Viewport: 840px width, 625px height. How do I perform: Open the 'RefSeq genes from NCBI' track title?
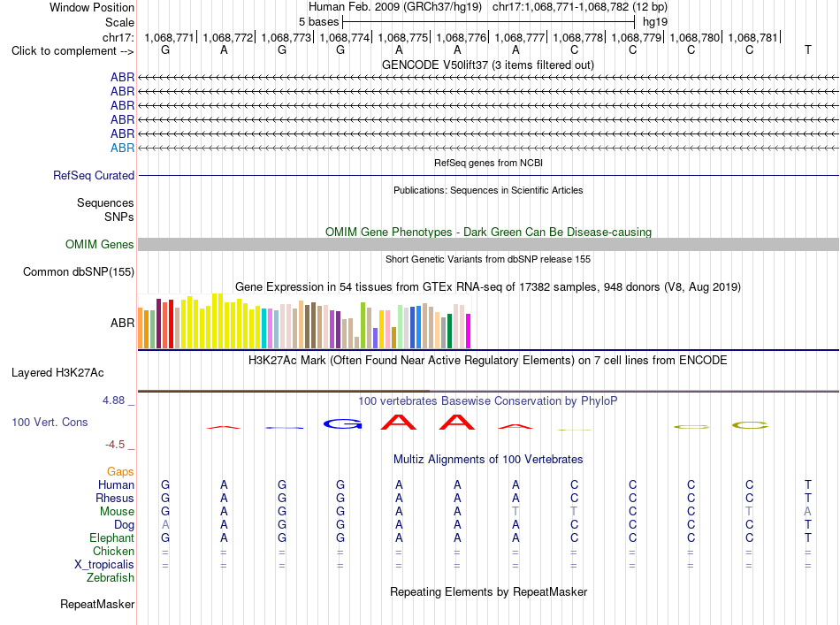point(488,163)
